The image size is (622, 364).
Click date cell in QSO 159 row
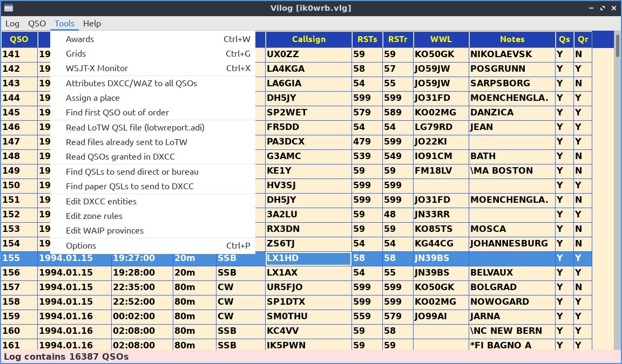(x=75, y=317)
